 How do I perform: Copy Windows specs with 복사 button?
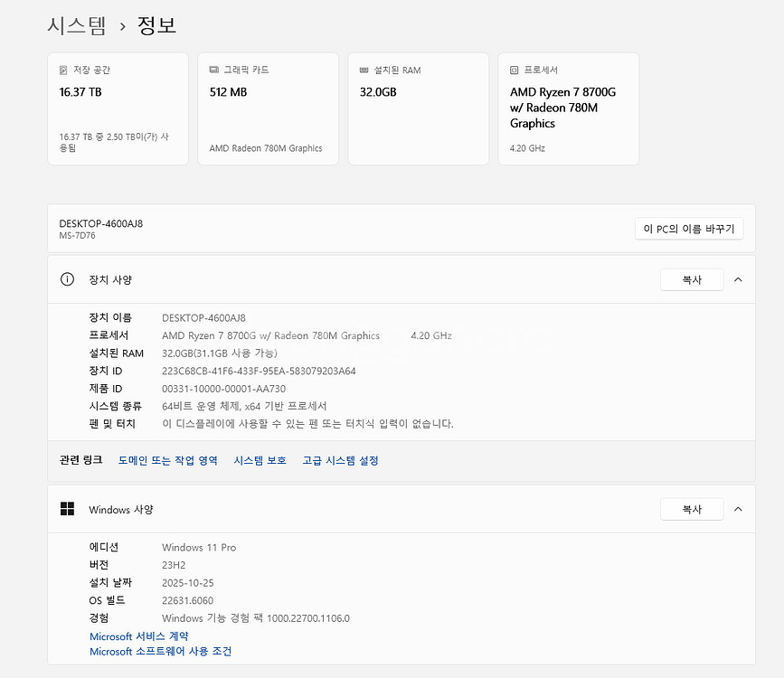coord(692,509)
